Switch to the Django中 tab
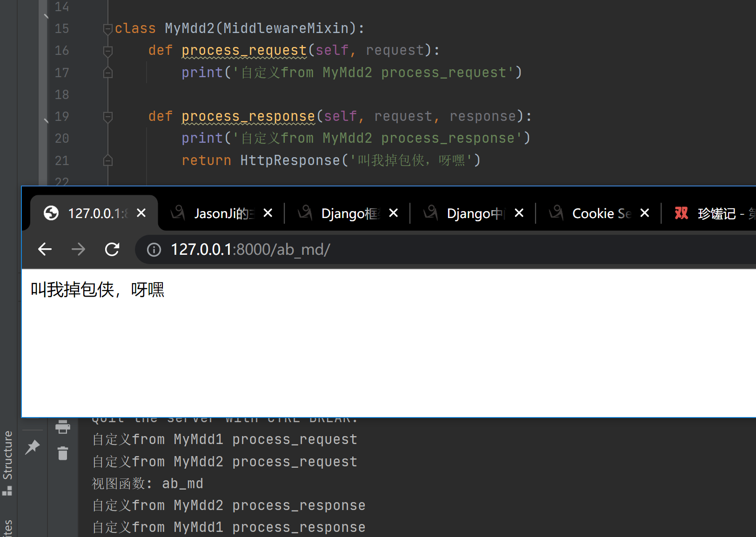The image size is (756, 537). 474,213
